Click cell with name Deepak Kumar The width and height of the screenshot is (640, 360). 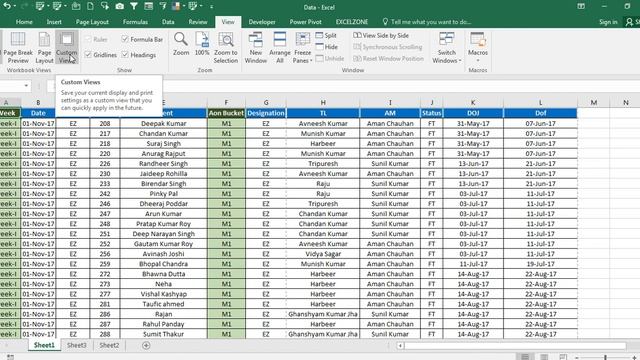(163, 123)
